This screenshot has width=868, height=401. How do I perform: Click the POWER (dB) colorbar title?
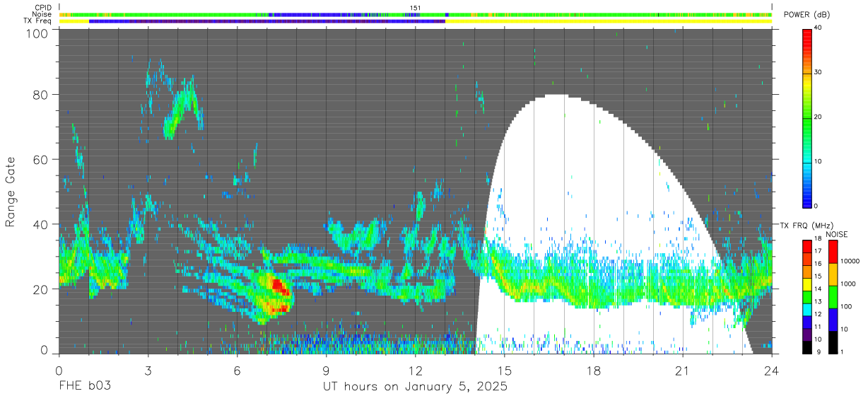pyautogui.click(x=809, y=16)
